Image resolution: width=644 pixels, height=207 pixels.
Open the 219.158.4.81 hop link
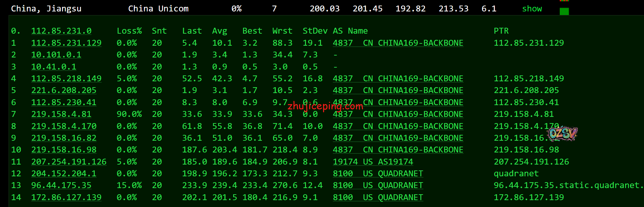coord(61,114)
